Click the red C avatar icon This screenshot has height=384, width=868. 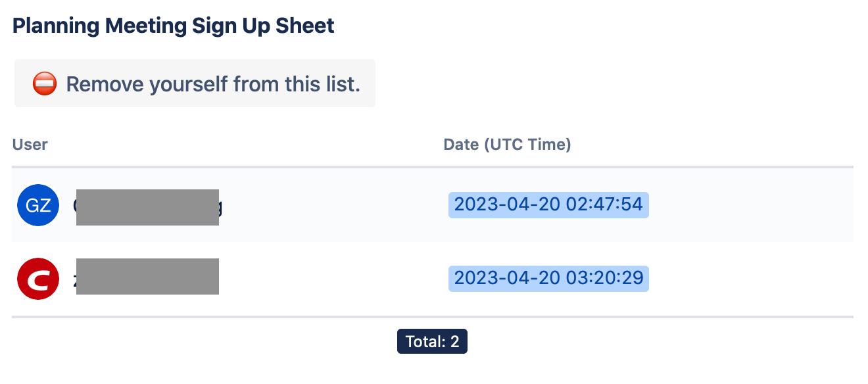tap(38, 279)
